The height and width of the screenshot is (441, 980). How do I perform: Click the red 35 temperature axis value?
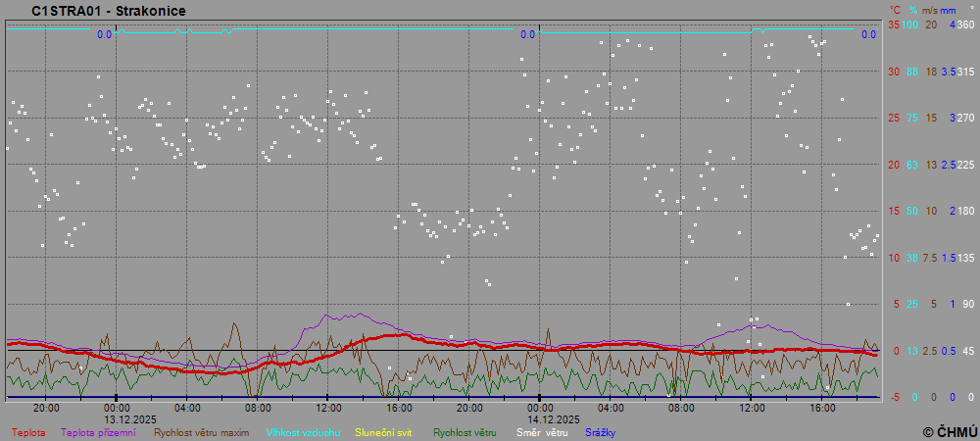coord(893,24)
